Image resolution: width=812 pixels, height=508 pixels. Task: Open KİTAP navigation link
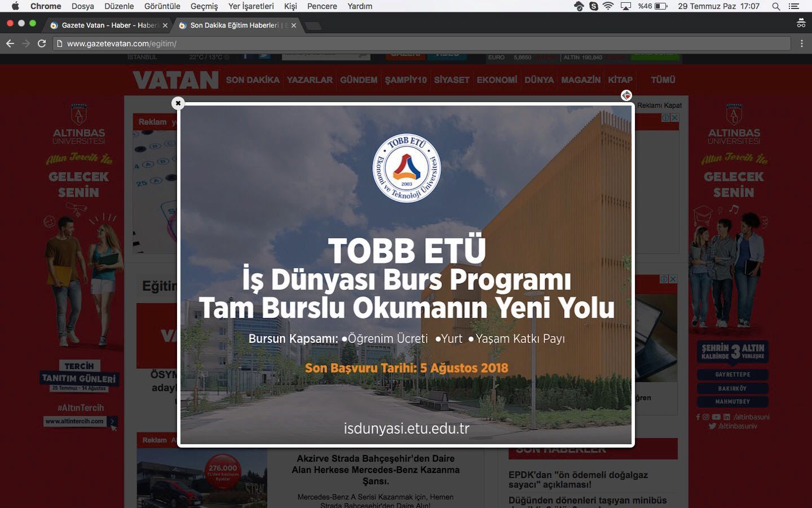(x=620, y=80)
